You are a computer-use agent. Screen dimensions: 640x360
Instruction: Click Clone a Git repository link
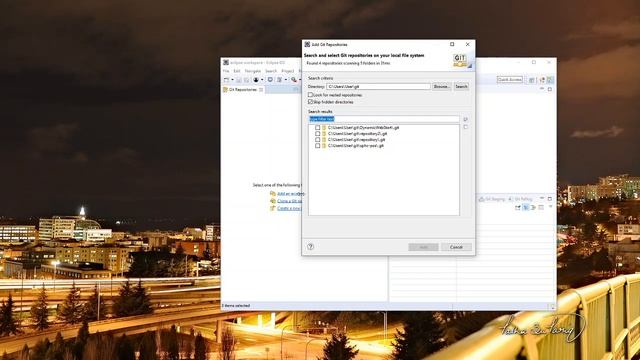tap(289, 201)
